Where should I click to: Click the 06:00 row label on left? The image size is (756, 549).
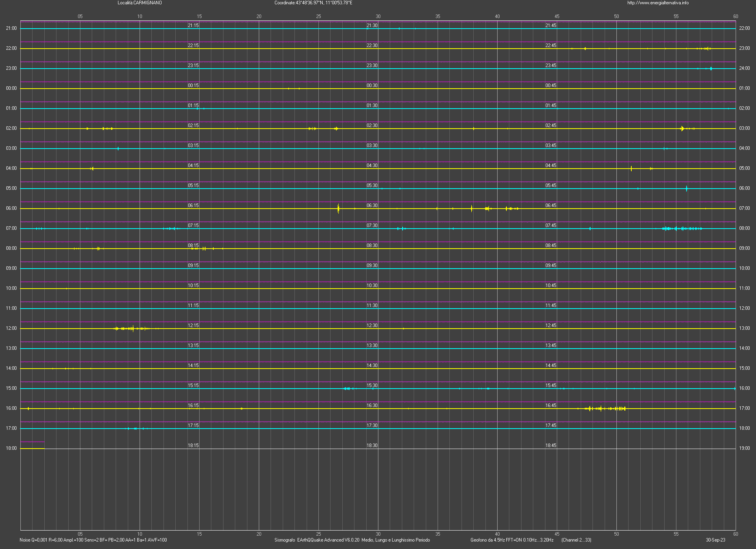point(11,208)
